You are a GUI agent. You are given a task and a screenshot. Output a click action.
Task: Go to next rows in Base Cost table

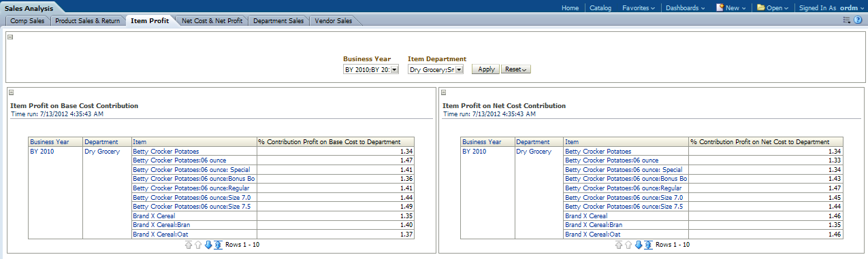(x=208, y=245)
